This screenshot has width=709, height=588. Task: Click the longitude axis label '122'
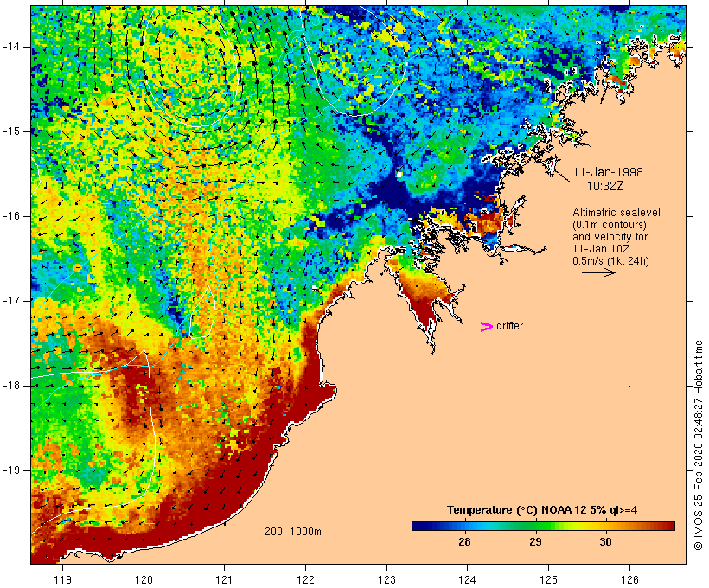[x=306, y=580]
